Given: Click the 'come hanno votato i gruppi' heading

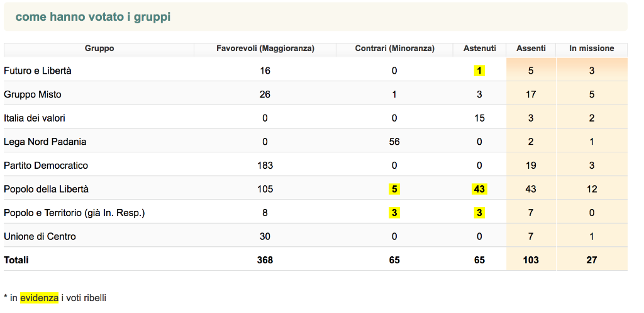Looking at the screenshot, I should pos(93,17).
